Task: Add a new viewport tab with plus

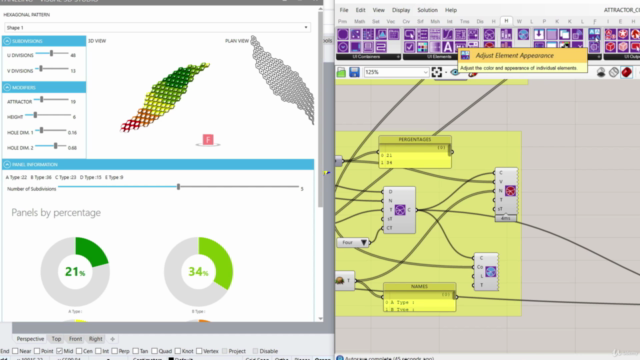Action: 112,339
